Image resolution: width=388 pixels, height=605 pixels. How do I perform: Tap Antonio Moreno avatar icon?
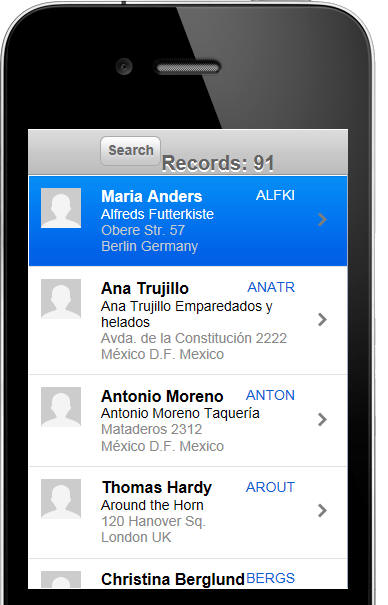(61, 407)
